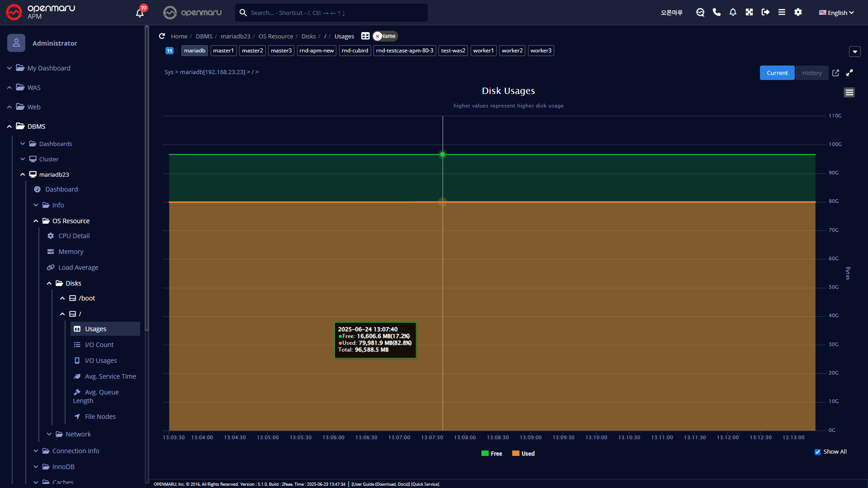Toggle the Name filter switch
Screen dimensions: 868x488
(385, 36)
